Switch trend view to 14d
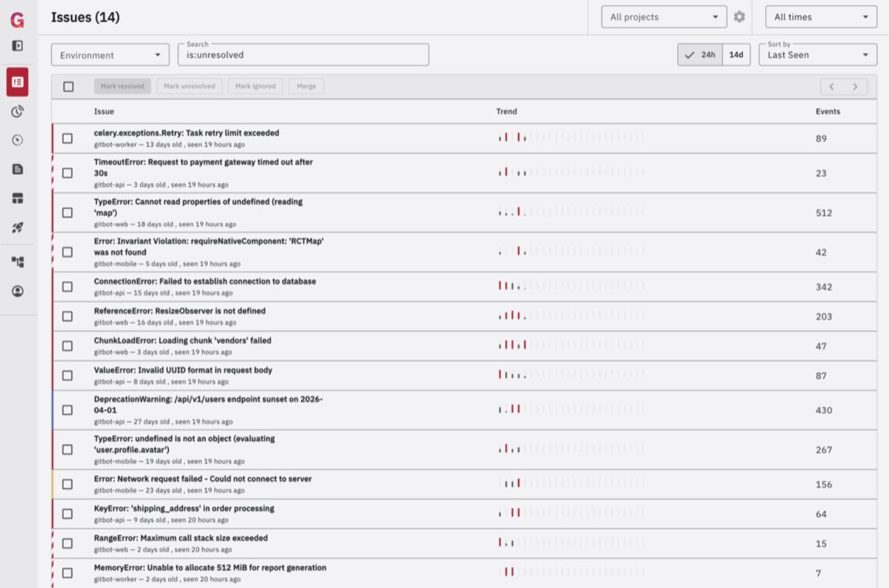The height and width of the screenshot is (588, 889). (x=736, y=55)
